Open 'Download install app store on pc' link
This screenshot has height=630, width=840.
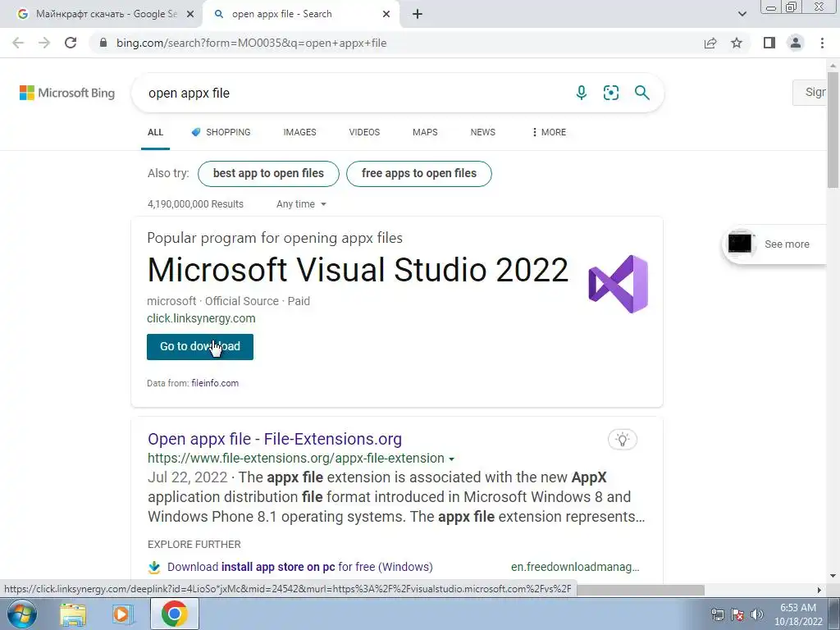300,567
